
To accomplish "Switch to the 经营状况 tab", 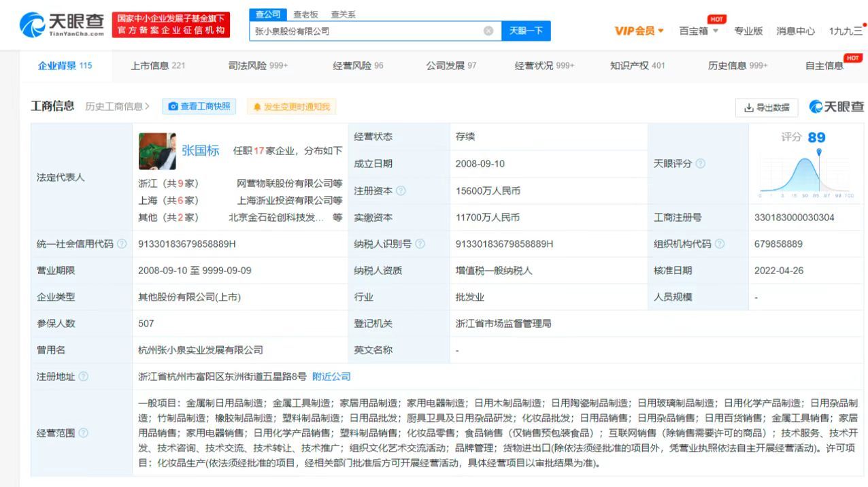I will click(x=544, y=65).
